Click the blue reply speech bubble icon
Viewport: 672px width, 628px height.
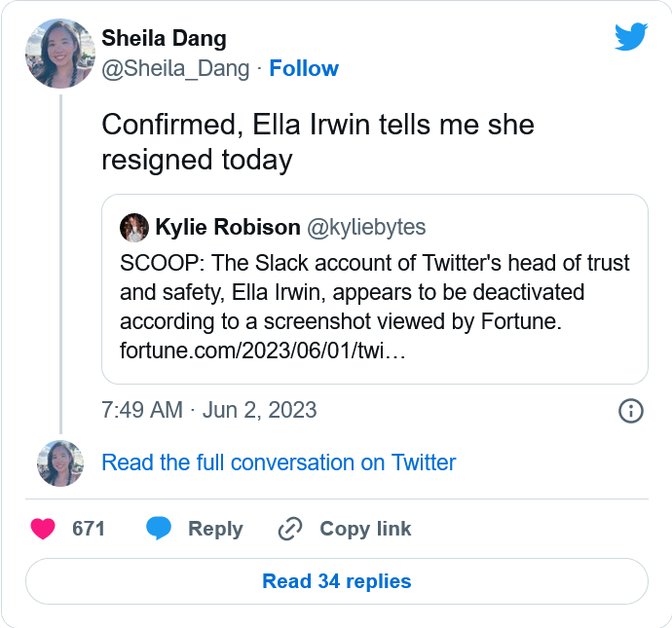pyautogui.click(x=159, y=529)
